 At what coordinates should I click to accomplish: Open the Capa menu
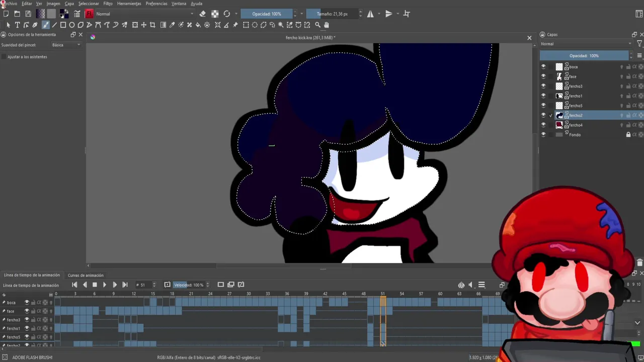point(69,4)
